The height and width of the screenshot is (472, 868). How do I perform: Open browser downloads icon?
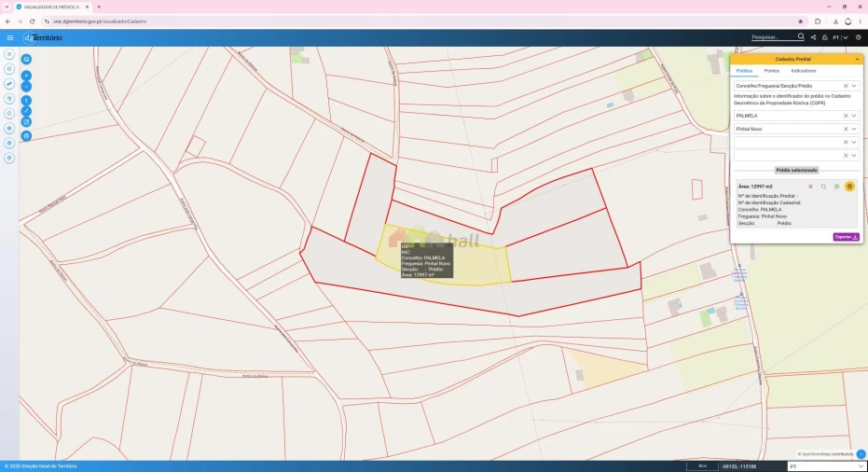click(x=835, y=21)
